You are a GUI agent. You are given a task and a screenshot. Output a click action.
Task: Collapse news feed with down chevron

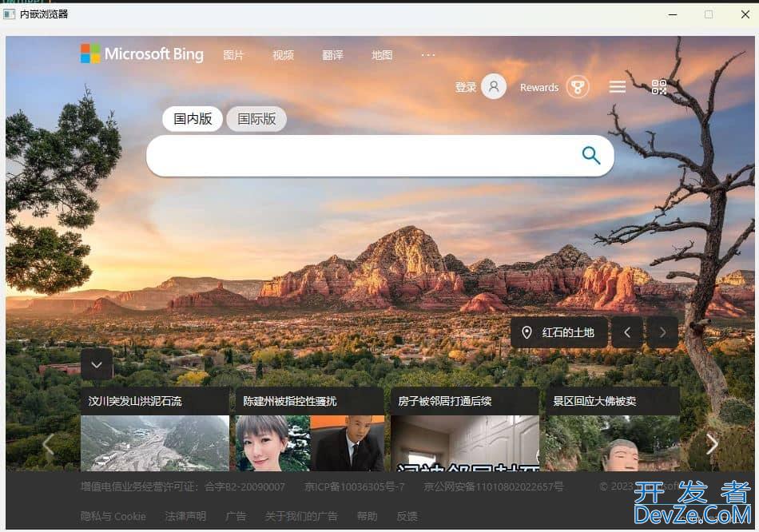click(97, 364)
